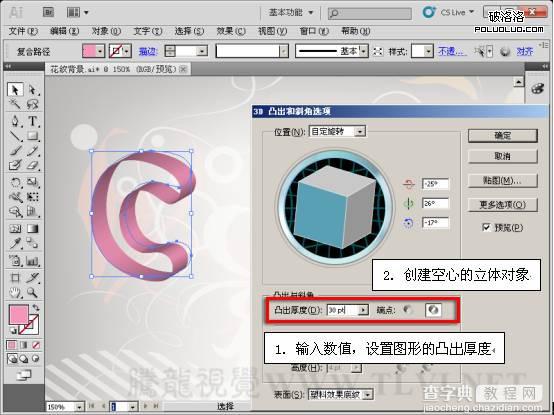Open the 视图 menu
This screenshot has width=554, height=415.
[272, 31]
